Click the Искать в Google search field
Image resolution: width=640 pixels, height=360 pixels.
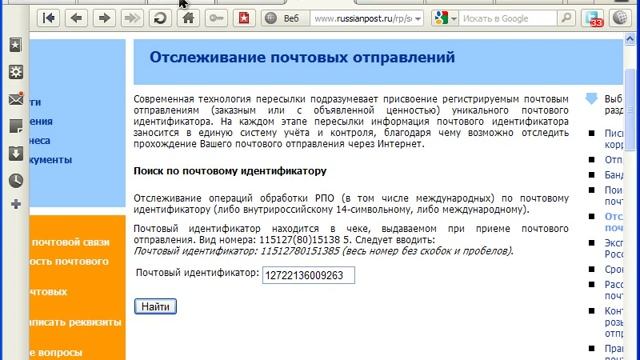coord(508,18)
